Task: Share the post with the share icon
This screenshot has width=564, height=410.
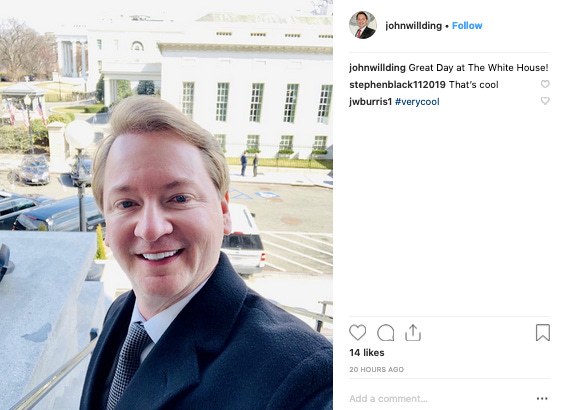Action: pos(413,333)
